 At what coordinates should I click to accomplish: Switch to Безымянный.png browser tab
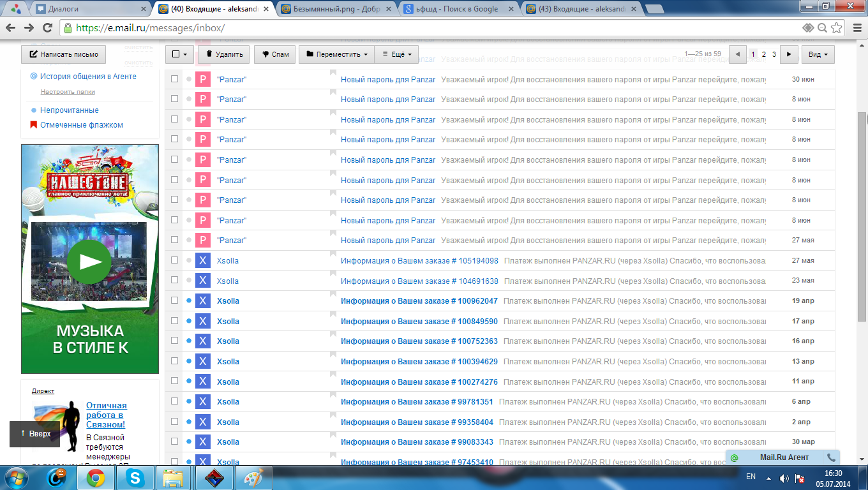click(338, 9)
